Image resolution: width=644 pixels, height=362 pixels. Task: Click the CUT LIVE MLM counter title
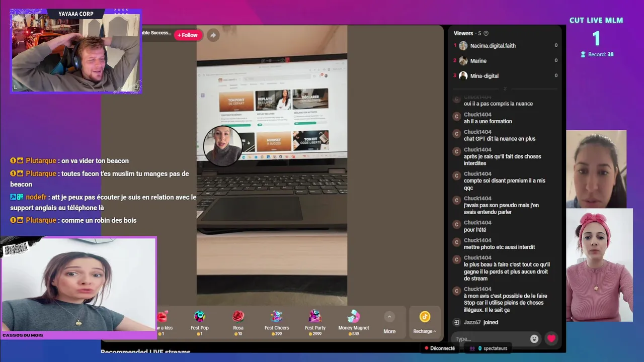(596, 21)
